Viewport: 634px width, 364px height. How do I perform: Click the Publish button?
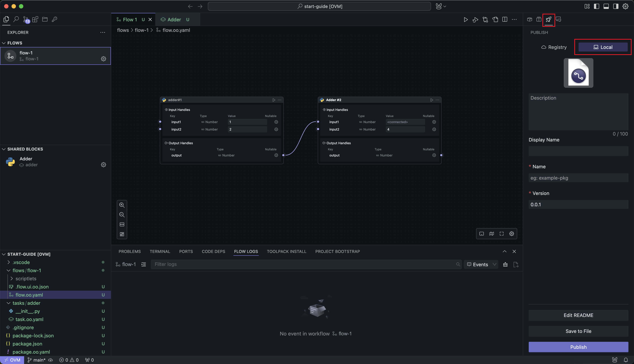click(578, 347)
